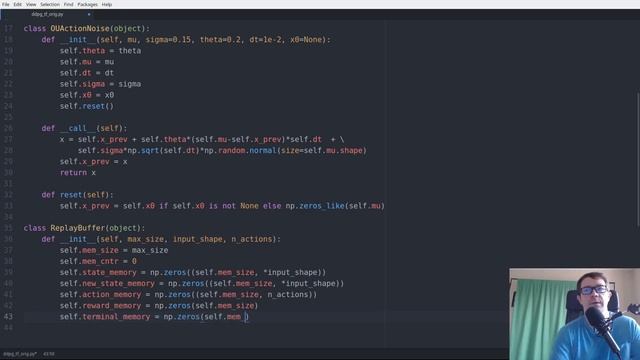Click 'self.reward_memory' on line 42
Image resolution: width=640 pixels, height=360 pixels.
[x=100, y=306]
